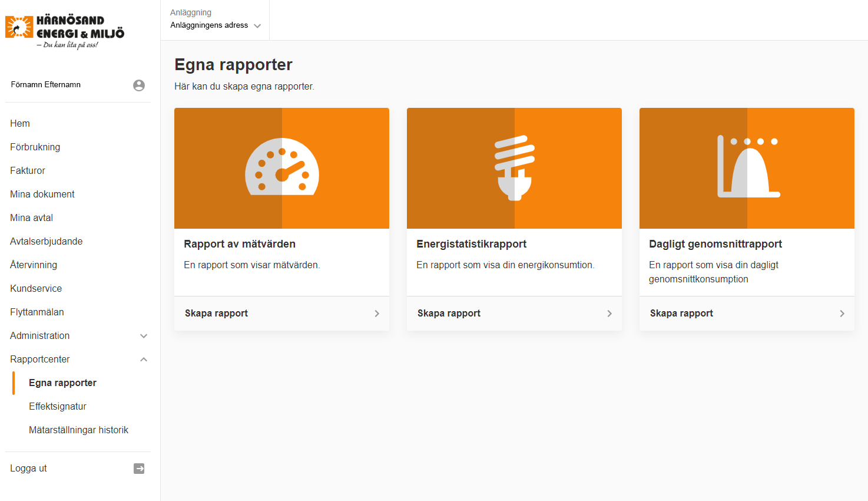
Task: Go to Förbrukning in the sidebar
Action: 35,147
